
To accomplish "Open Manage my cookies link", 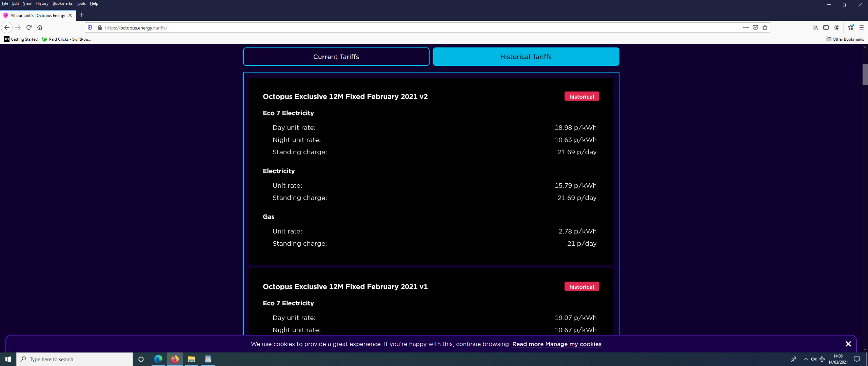I will 573,344.
